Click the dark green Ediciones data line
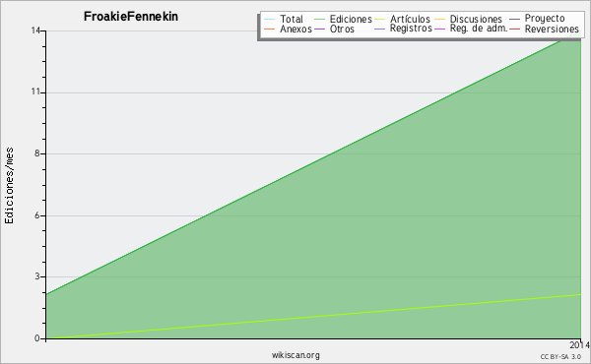 click(x=313, y=163)
